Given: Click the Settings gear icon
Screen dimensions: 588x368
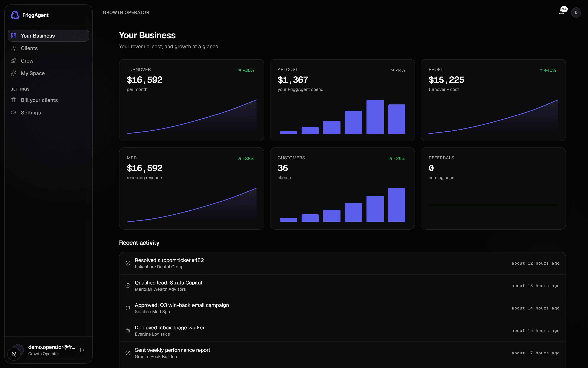Looking at the screenshot, I should [14, 113].
